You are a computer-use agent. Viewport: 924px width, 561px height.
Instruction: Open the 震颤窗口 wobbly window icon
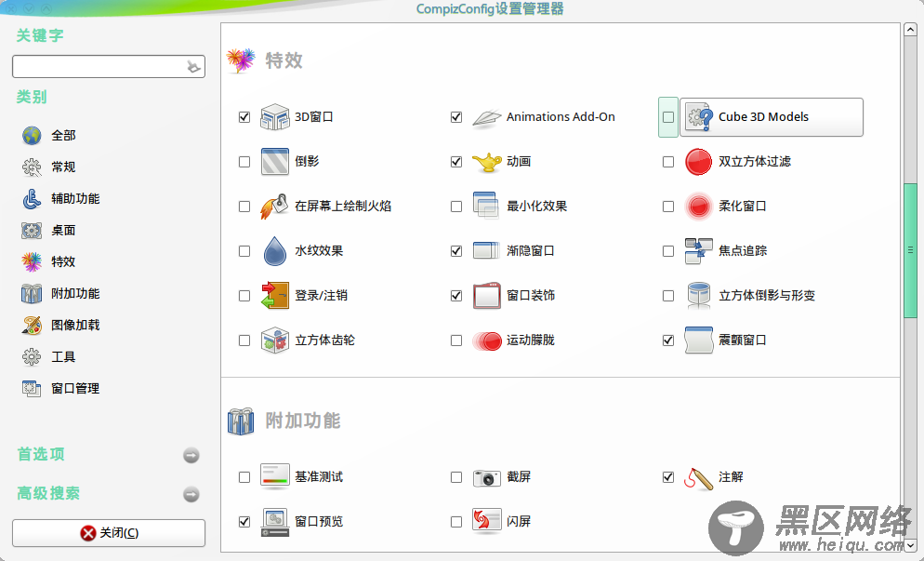pos(699,341)
